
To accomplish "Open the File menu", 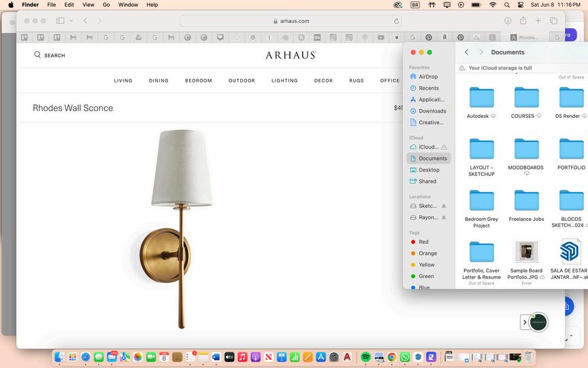I will point(51,5).
